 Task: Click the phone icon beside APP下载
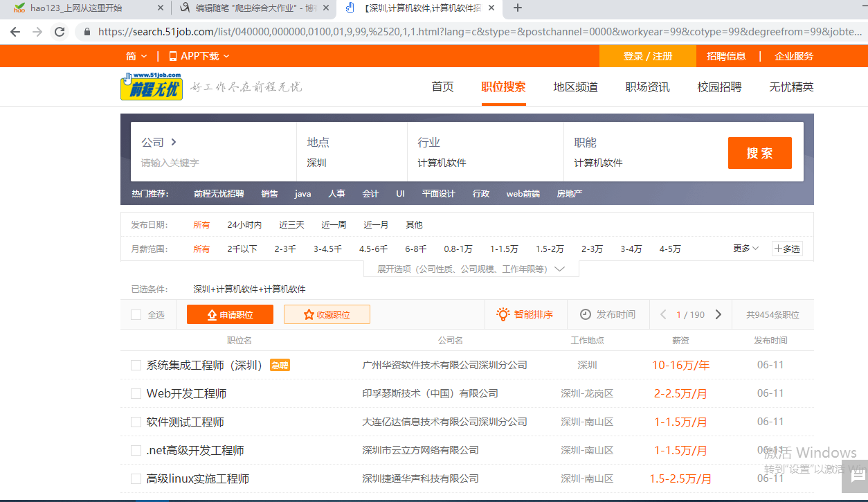(x=172, y=56)
